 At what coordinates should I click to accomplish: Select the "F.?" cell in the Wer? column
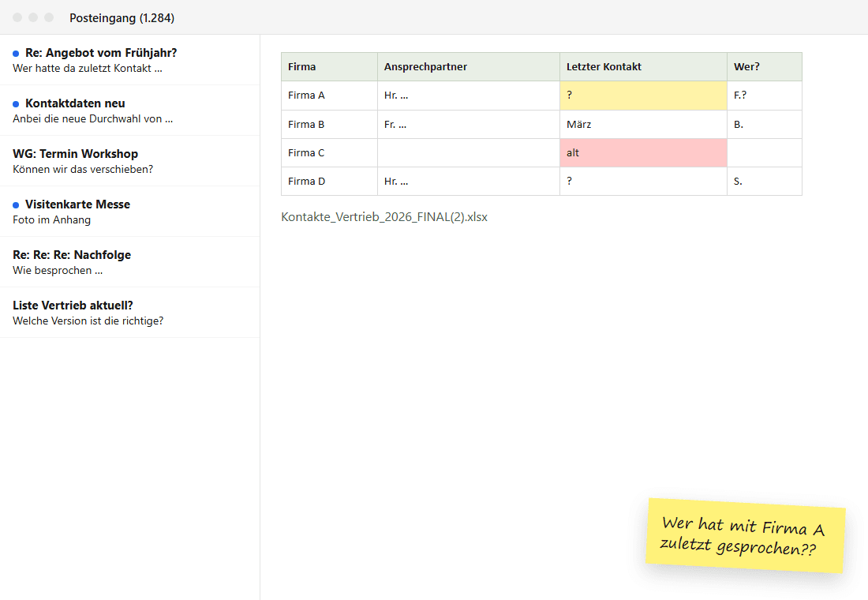click(x=765, y=96)
